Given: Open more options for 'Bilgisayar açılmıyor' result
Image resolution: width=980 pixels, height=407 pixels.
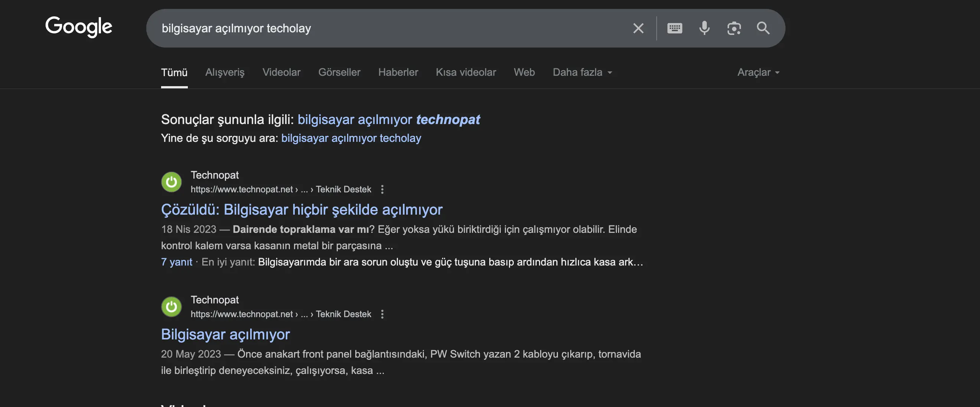Looking at the screenshot, I should [x=382, y=315].
